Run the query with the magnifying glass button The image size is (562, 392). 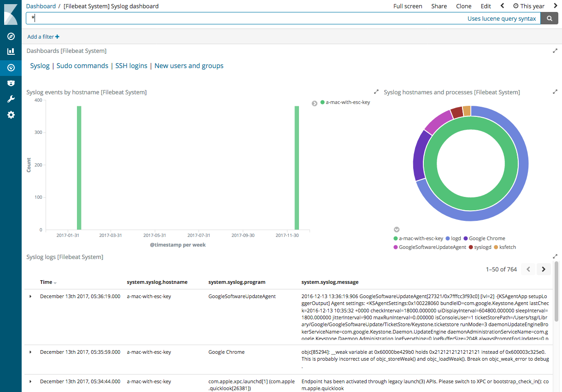(x=550, y=18)
